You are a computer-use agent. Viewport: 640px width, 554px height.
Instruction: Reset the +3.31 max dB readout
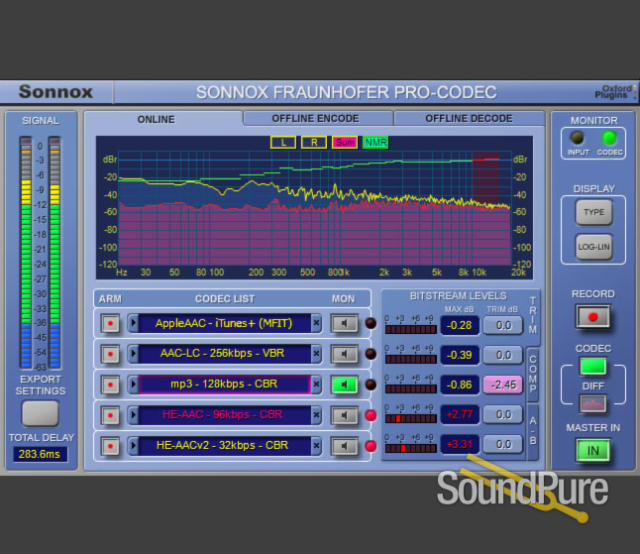point(460,444)
